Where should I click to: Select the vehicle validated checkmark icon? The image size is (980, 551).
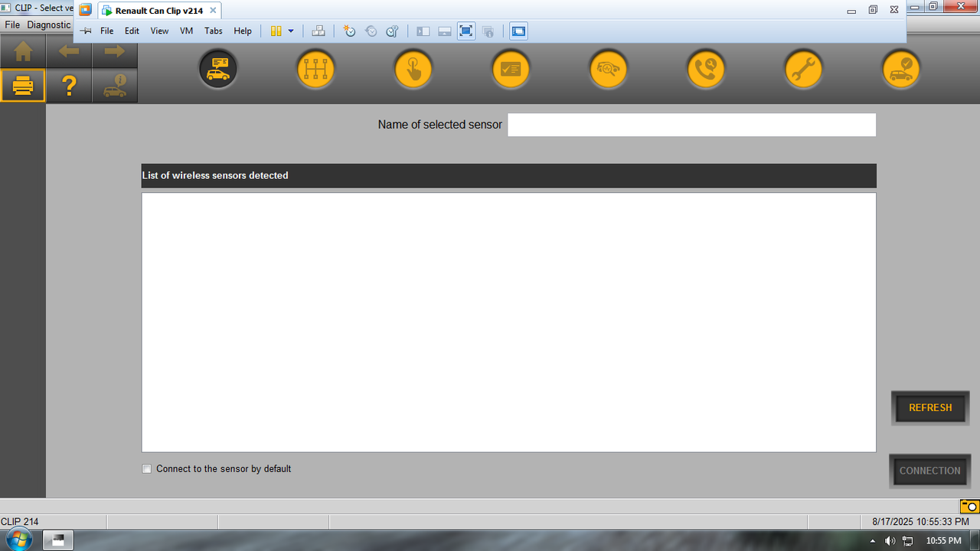click(x=901, y=69)
